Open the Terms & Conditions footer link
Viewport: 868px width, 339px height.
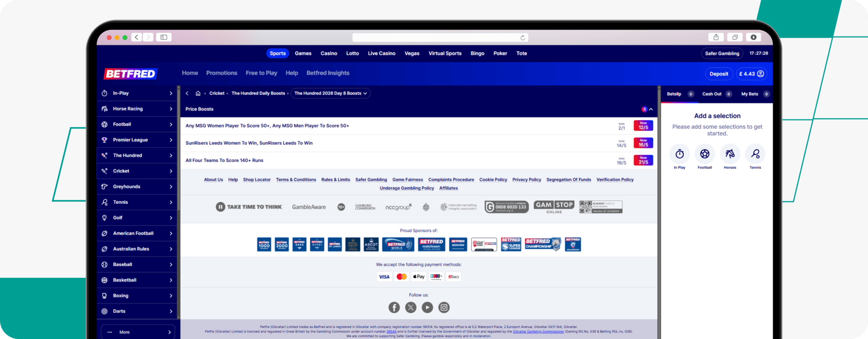click(296, 180)
